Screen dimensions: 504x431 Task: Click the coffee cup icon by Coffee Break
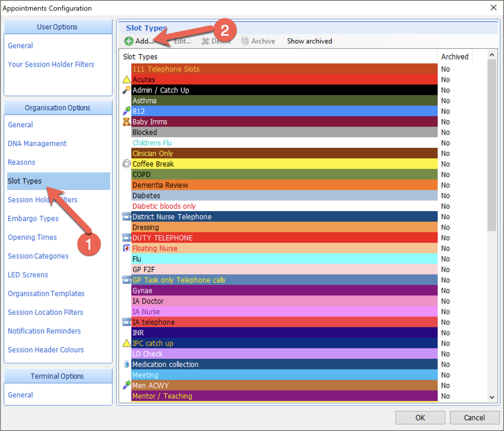127,164
